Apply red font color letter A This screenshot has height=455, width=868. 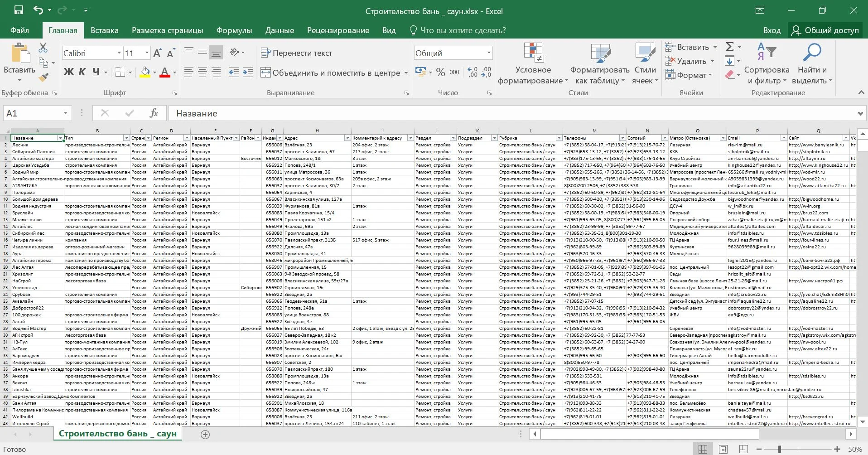coord(165,72)
